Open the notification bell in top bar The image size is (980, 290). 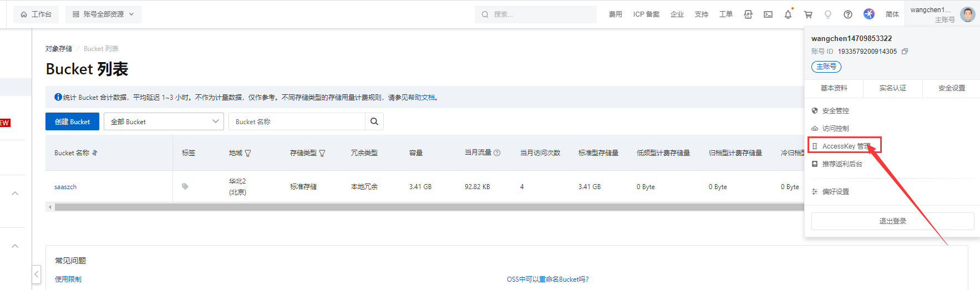coord(788,14)
